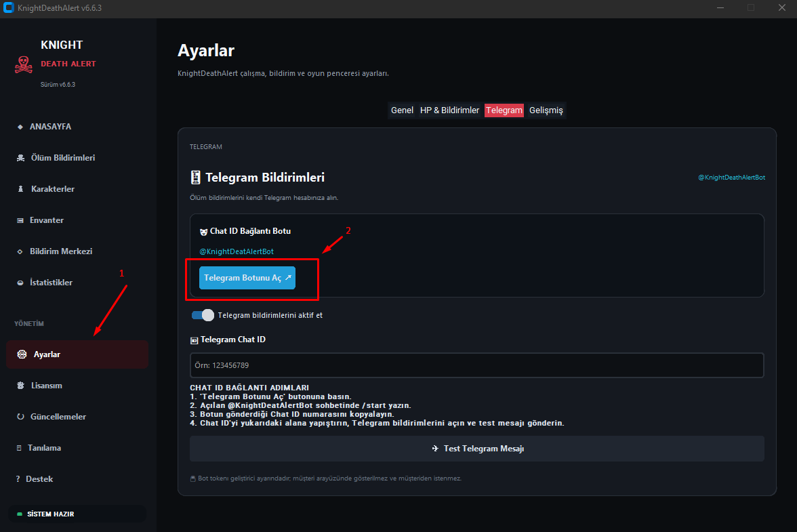The height and width of the screenshot is (532, 797).
Task: Switch to the Genel tab
Action: click(x=401, y=110)
